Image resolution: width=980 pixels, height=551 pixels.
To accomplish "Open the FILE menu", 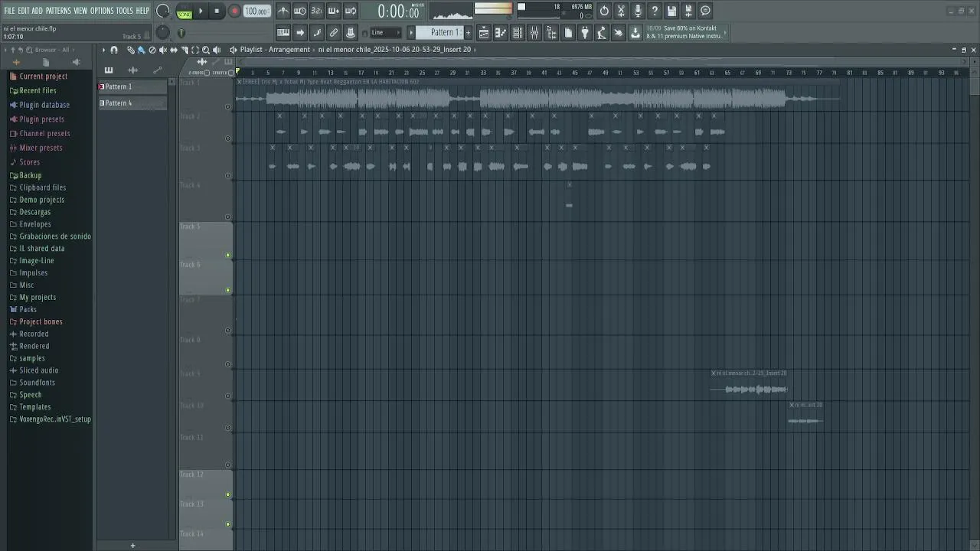I will (10, 11).
